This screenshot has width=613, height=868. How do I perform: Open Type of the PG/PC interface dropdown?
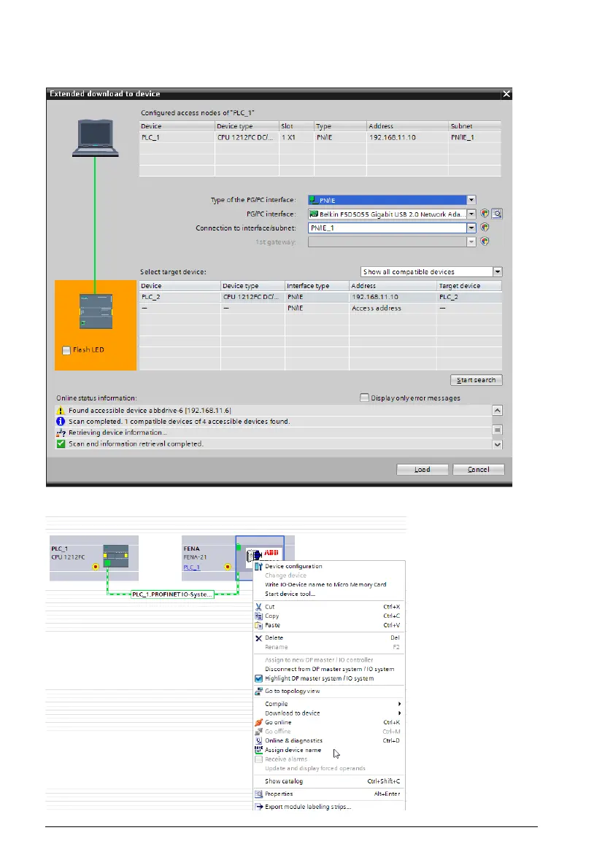471,201
